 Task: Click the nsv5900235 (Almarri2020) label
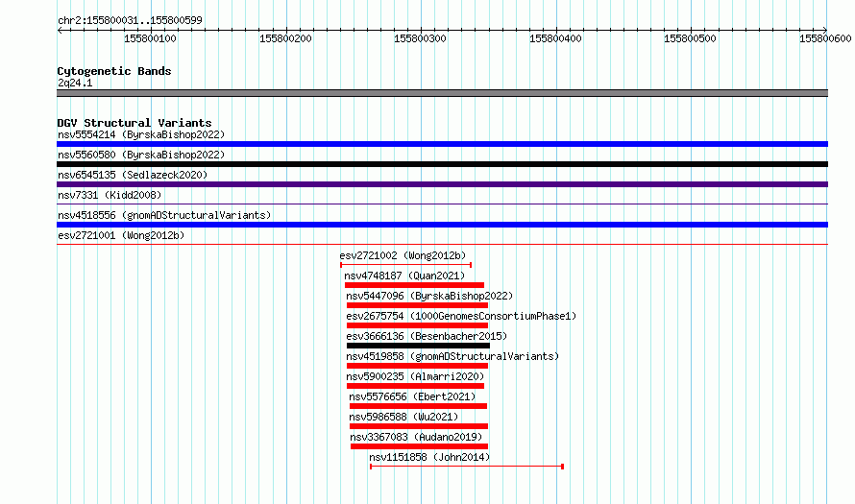415,376
